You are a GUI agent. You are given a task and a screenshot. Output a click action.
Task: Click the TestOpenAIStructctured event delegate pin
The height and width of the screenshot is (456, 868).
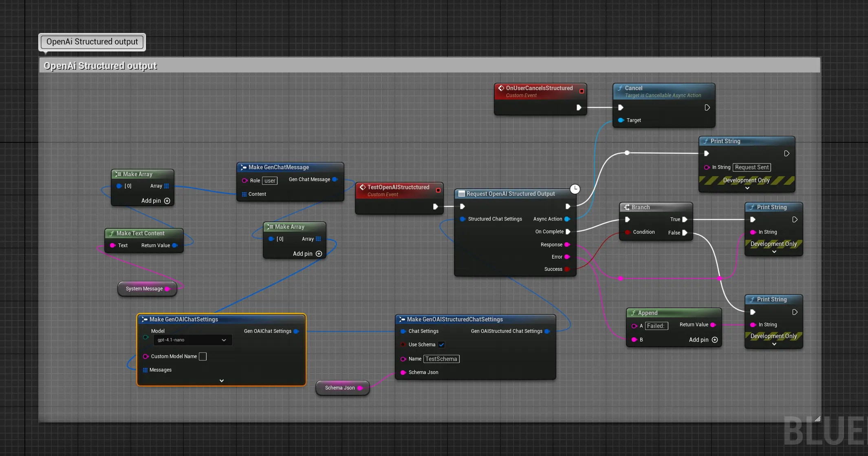pyautogui.click(x=438, y=190)
